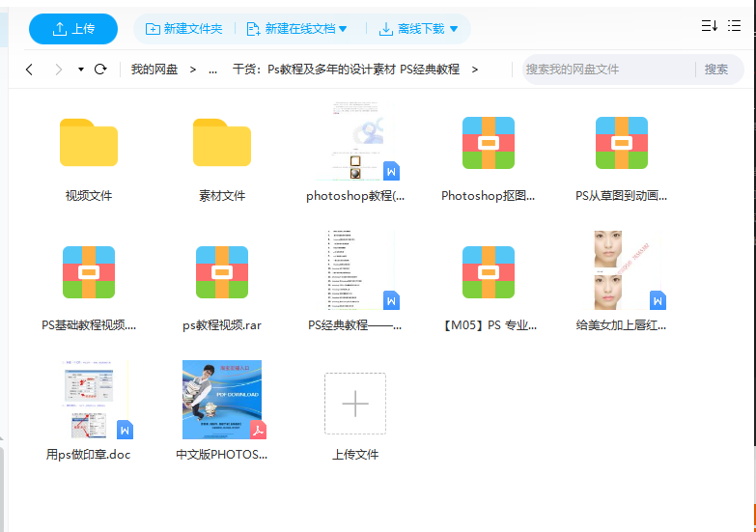
Task: Go back with the left arrow
Action: [x=29, y=70]
